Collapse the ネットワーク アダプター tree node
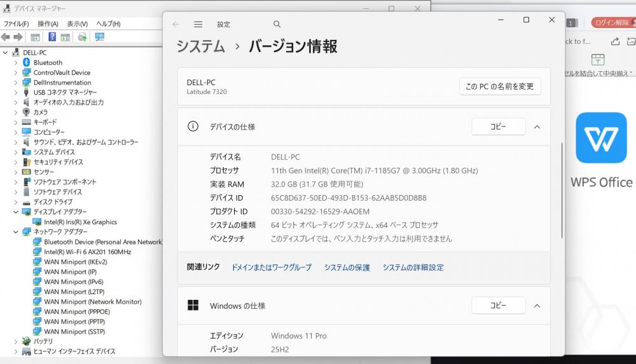The height and width of the screenshot is (364, 636). [16, 232]
